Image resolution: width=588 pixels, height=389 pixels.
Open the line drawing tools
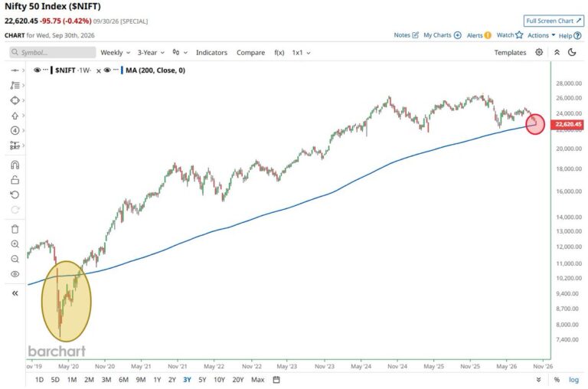15,85
